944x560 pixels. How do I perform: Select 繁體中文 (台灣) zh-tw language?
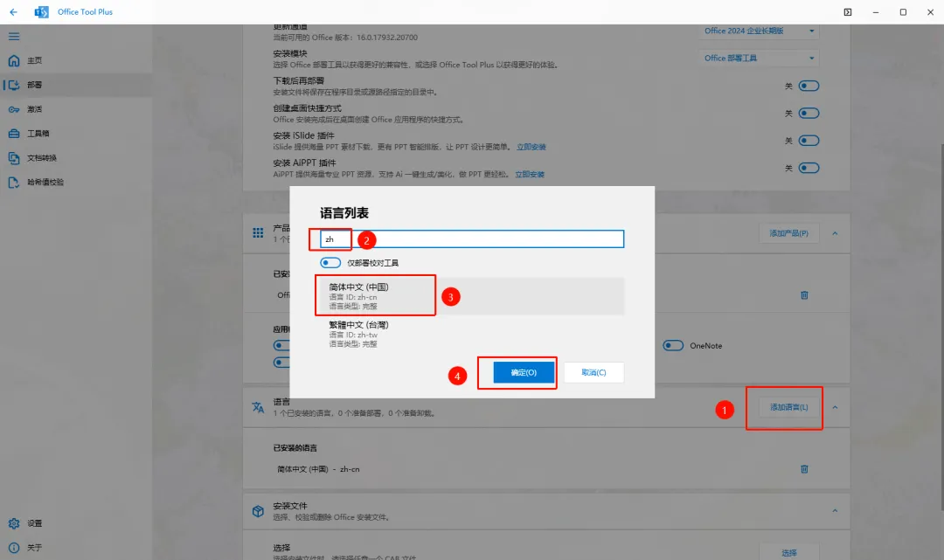pos(472,334)
